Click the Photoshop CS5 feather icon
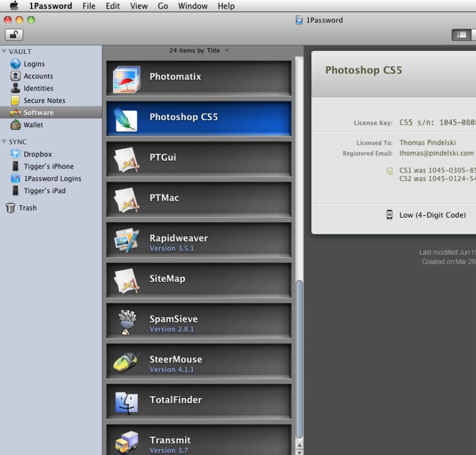476x455 pixels. (126, 120)
